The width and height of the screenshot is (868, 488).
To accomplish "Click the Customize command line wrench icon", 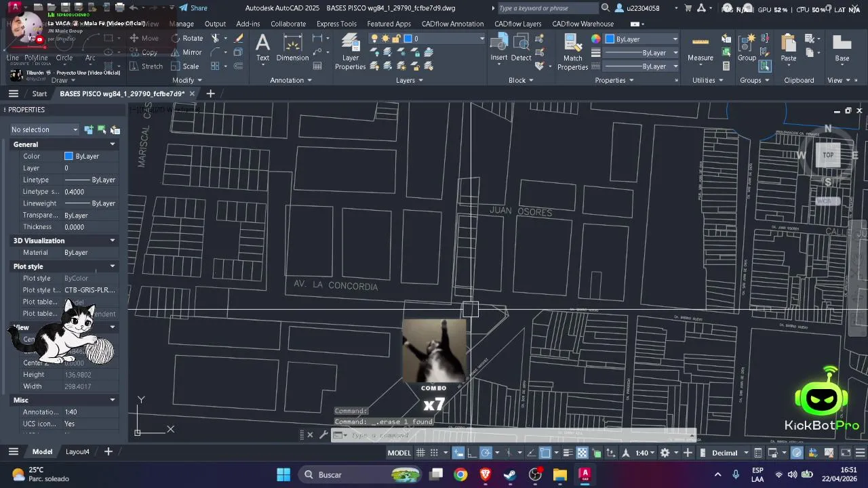I will point(323,435).
